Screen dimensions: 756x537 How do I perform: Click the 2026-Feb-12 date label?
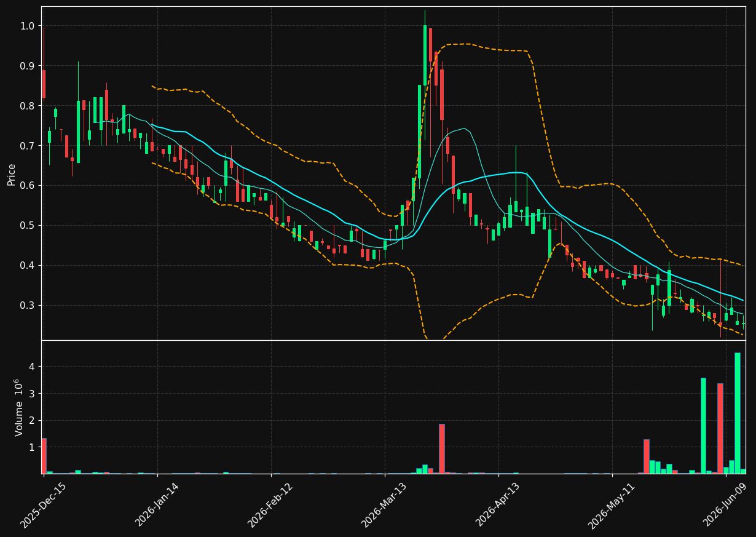pyautogui.click(x=269, y=505)
